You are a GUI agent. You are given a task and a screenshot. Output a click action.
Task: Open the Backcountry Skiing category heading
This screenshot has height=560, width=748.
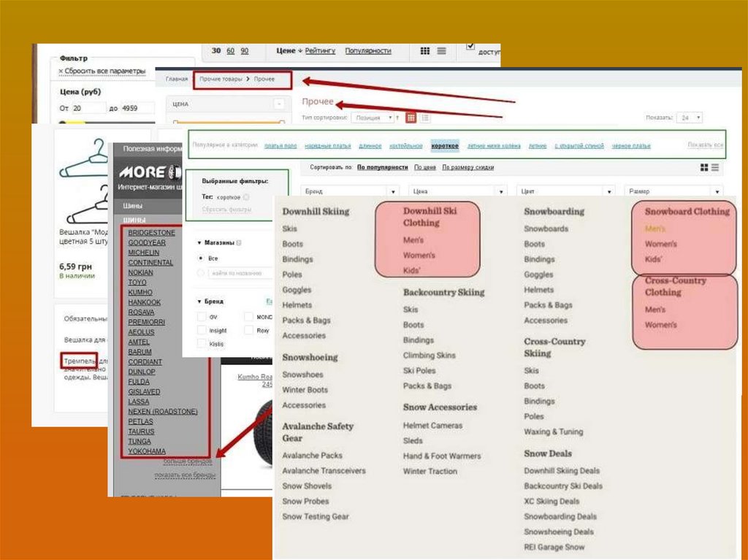[443, 292]
